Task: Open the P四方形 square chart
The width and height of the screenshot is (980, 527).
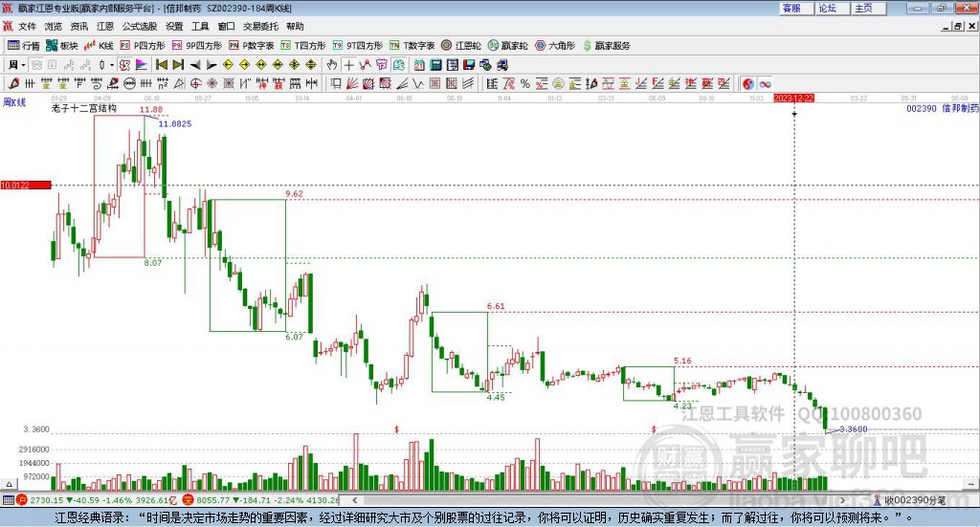Action: tap(143, 46)
